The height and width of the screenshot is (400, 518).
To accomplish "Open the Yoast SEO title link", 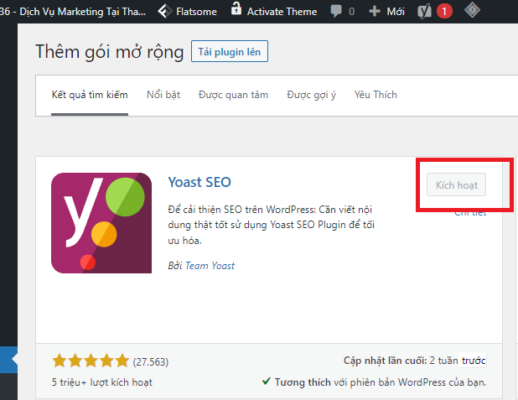I will coord(199,182).
